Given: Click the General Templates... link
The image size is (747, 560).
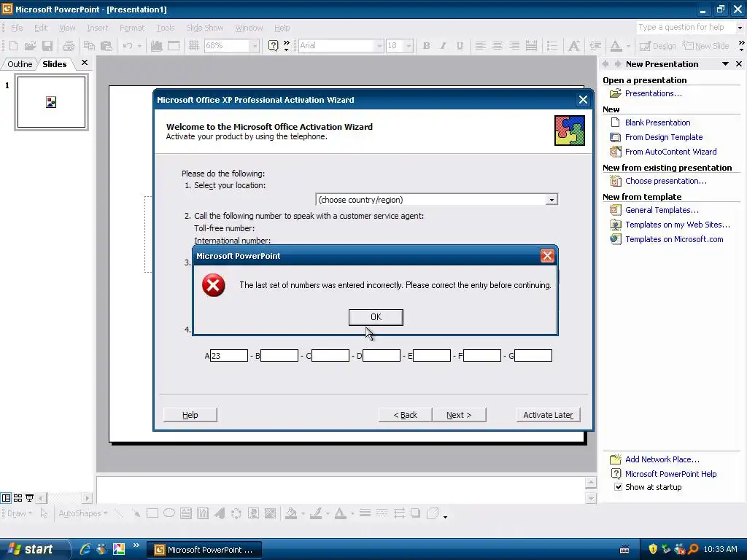Looking at the screenshot, I should 662,210.
